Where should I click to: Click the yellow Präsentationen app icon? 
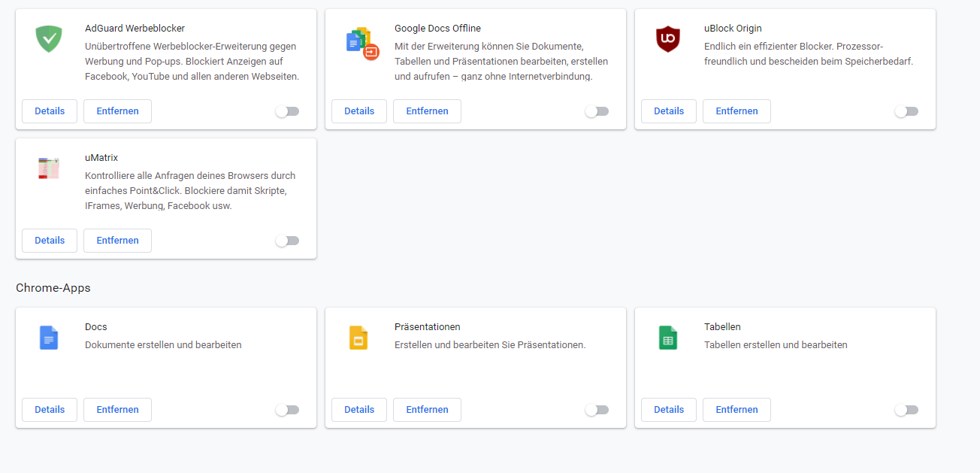358,338
